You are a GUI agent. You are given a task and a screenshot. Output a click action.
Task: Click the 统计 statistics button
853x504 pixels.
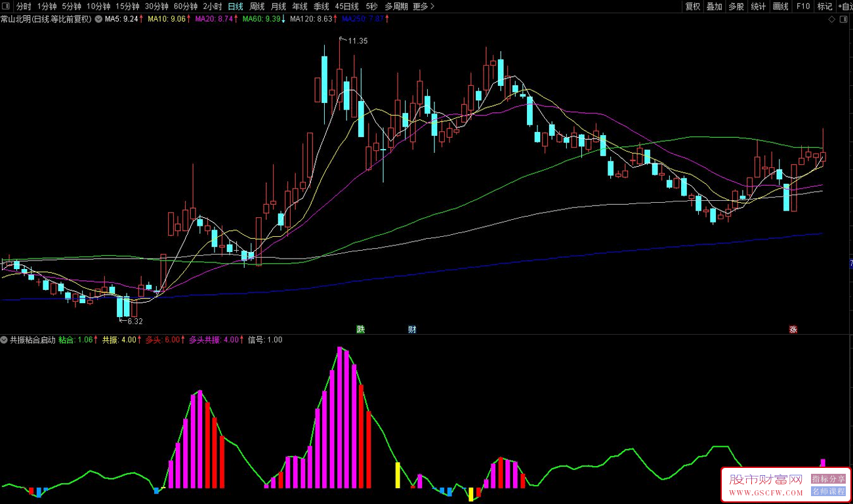click(x=759, y=7)
